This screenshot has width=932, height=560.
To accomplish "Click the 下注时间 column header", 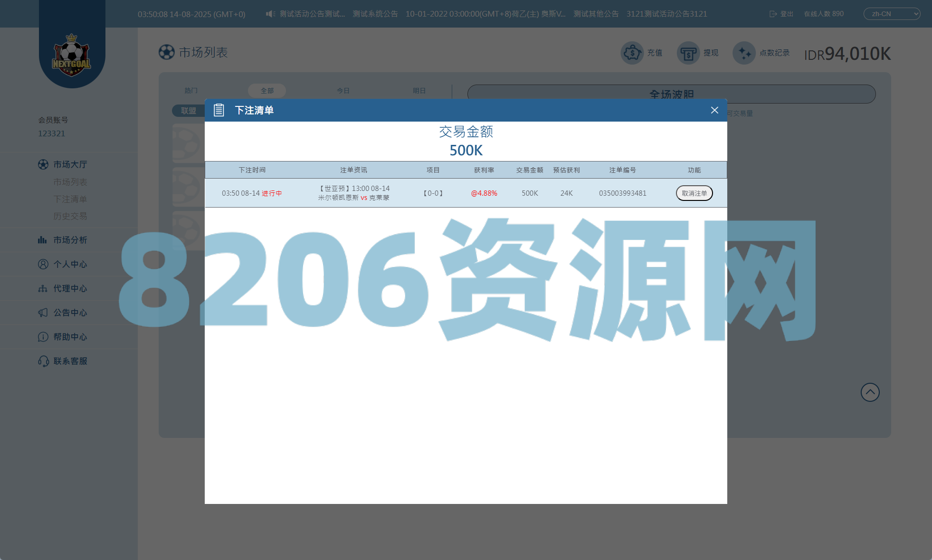I will 252,170.
